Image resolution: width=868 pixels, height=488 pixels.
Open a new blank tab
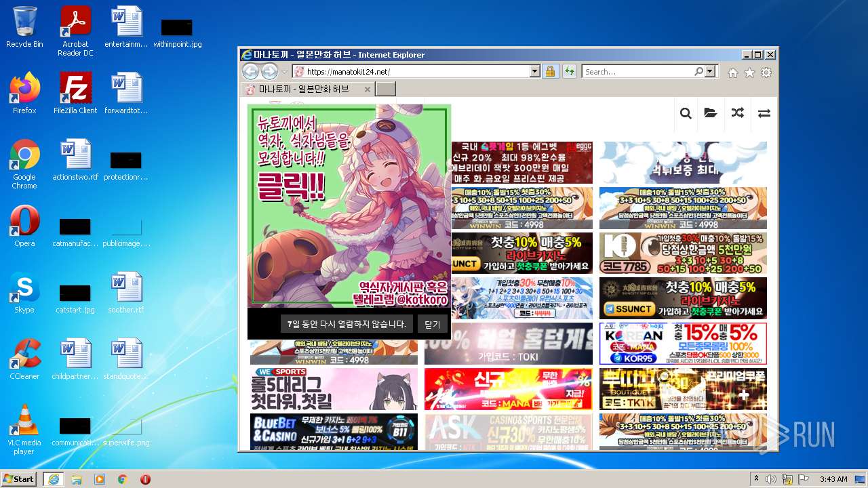385,89
